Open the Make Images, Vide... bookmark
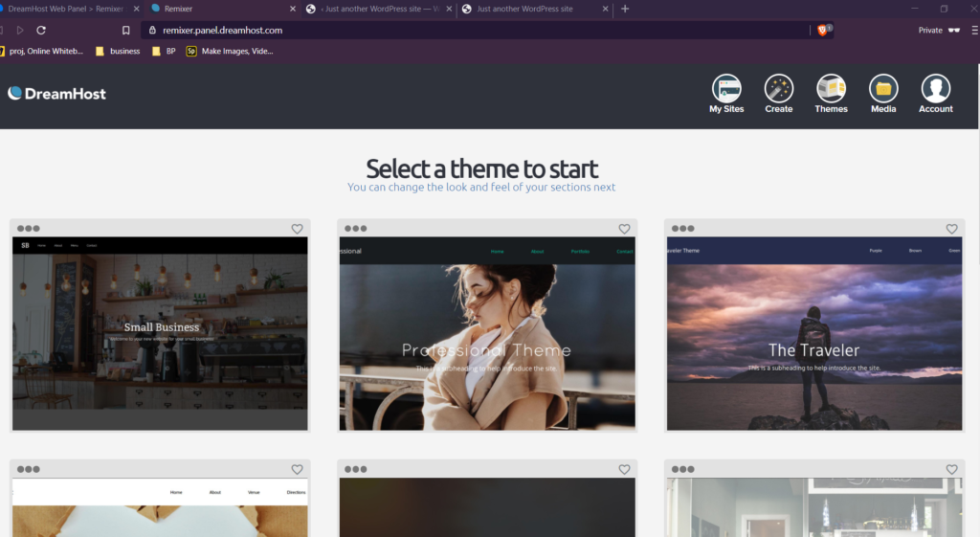The width and height of the screenshot is (980, 537). (x=230, y=52)
